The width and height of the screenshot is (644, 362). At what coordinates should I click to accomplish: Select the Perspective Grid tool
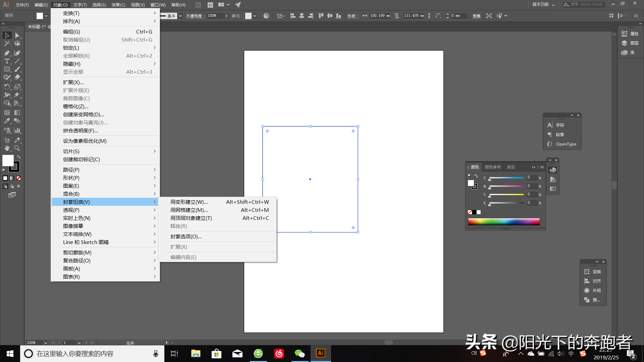pyautogui.click(x=17, y=103)
